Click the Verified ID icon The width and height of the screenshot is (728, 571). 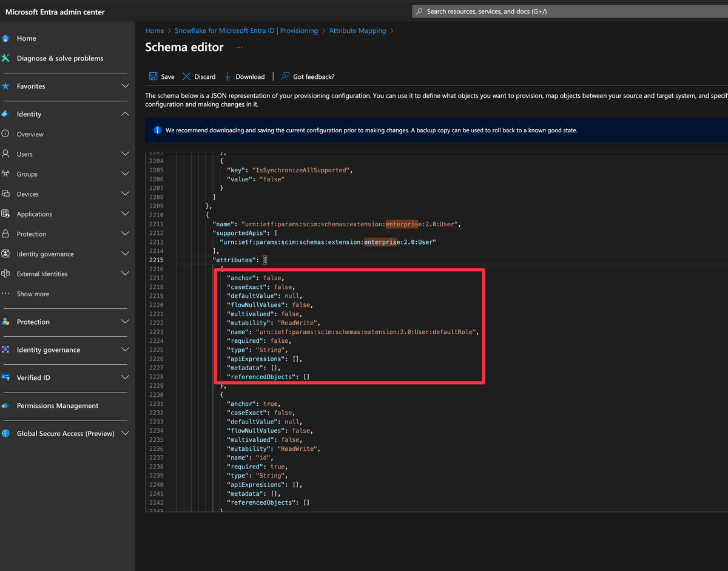coord(5,378)
